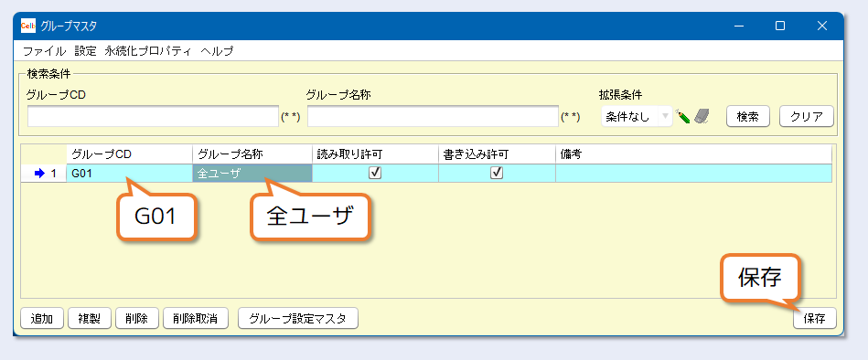Click the 削除取消 button
Viewport: 868px width, 360px height.
[x=195, y=319]
